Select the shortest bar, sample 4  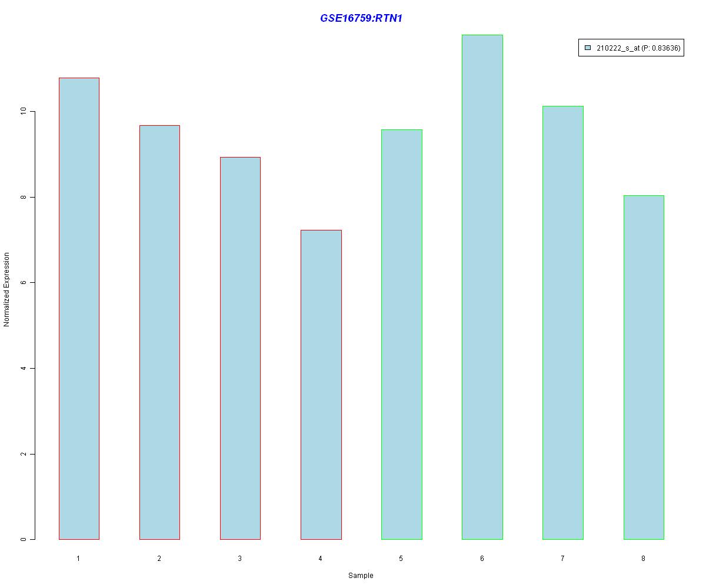321,385
